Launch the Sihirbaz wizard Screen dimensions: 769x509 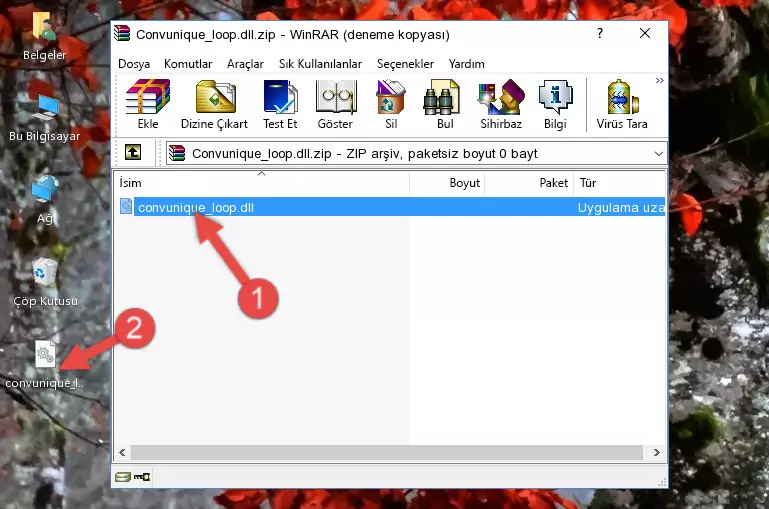501,104
